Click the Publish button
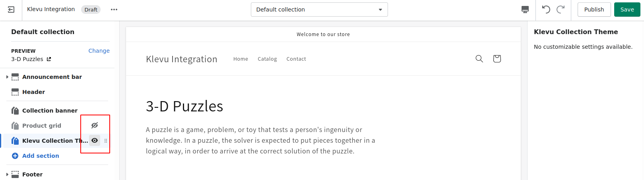 coord(594,10)
